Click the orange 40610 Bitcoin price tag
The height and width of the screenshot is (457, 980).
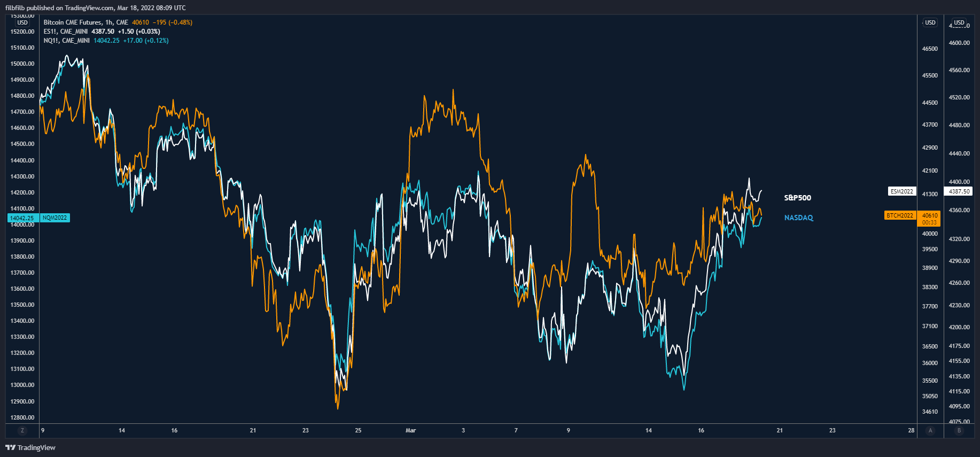930,215
